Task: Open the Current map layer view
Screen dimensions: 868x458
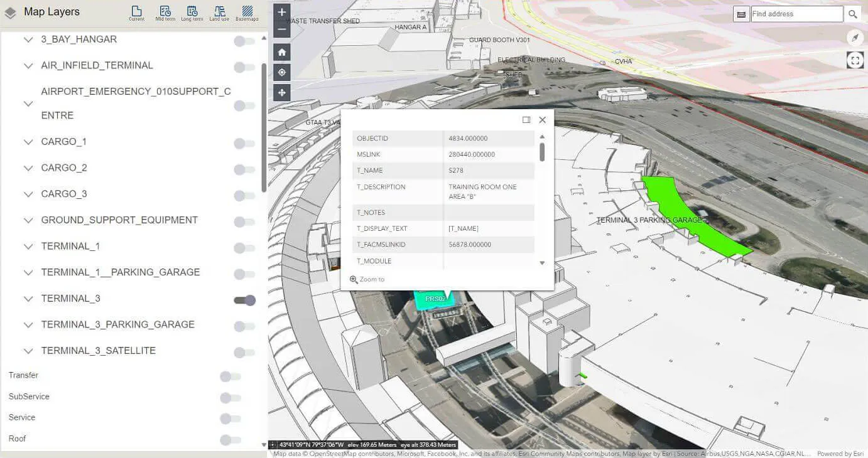Action: [136, 13]
